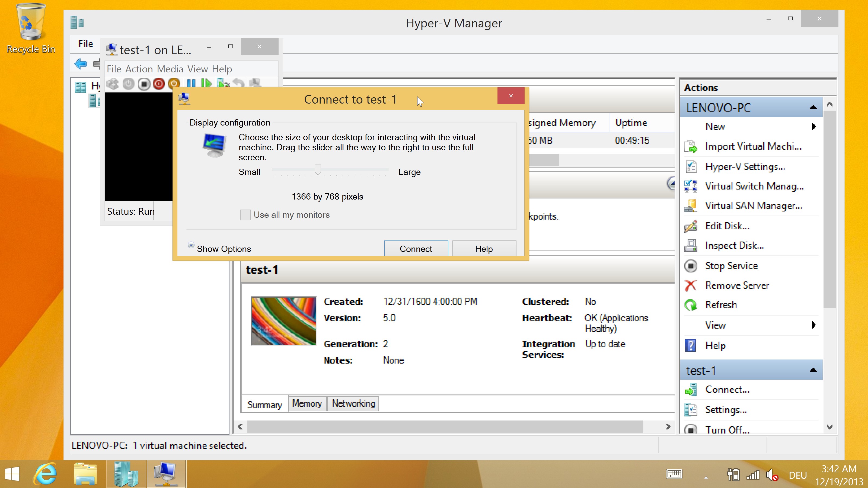Click the Virtual SAN Manager icon

(691, 206)
